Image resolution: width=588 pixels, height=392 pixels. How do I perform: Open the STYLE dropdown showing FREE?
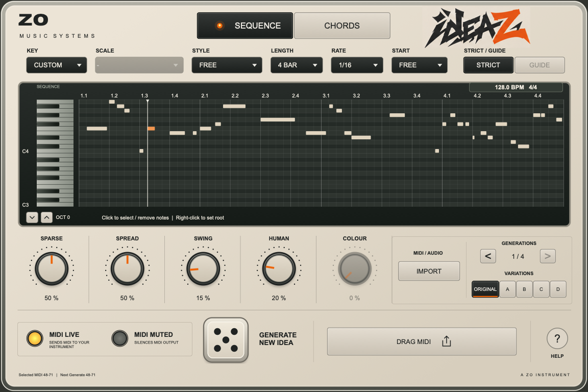pyautogui.click(x=227, y=65)
